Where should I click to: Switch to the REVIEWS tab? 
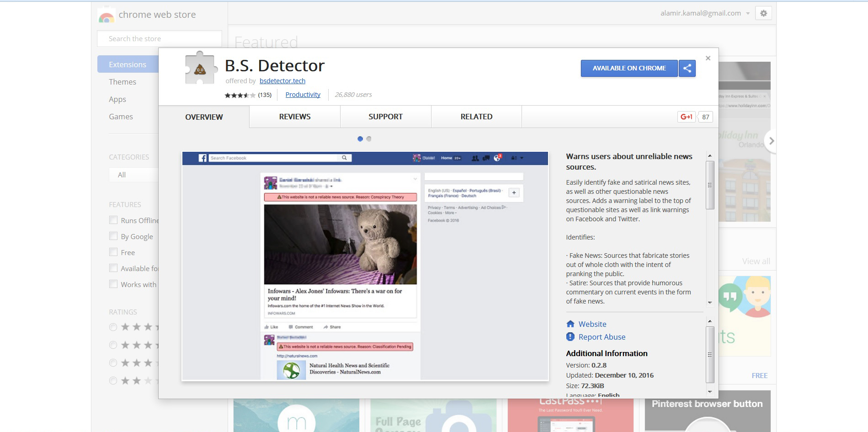click(295, 117)
